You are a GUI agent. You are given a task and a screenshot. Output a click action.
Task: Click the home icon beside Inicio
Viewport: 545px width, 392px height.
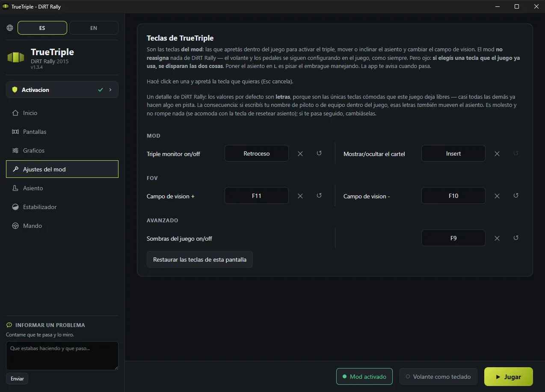(x=15, y=113)
